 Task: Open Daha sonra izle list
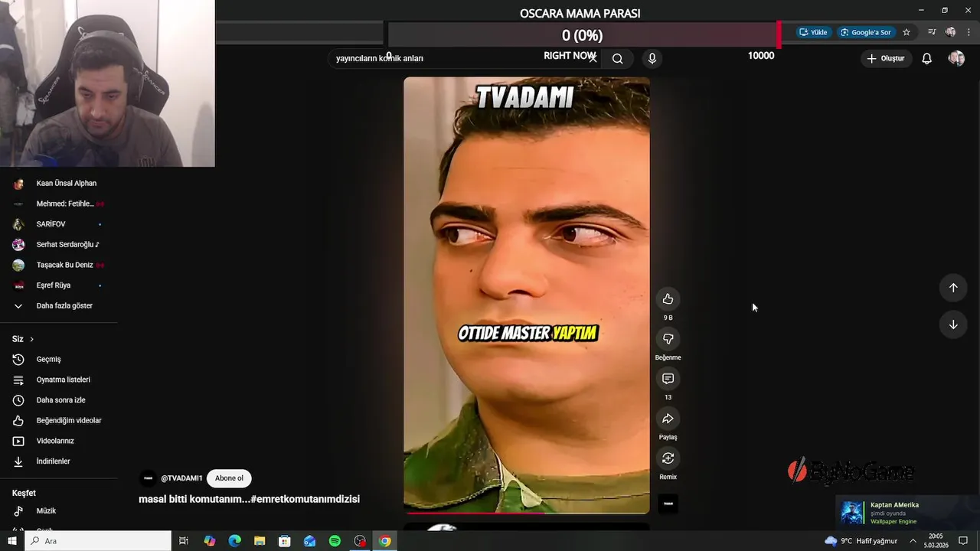pos(59,400)
